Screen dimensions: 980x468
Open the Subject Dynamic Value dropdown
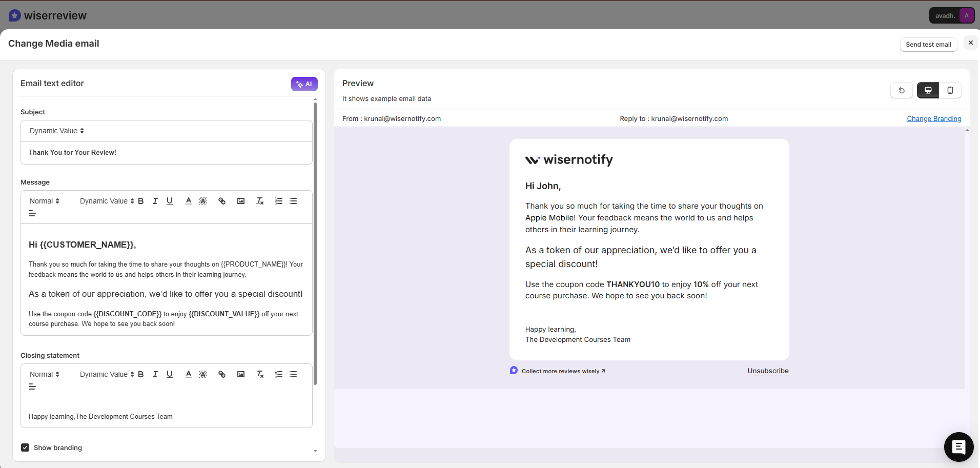56,131
